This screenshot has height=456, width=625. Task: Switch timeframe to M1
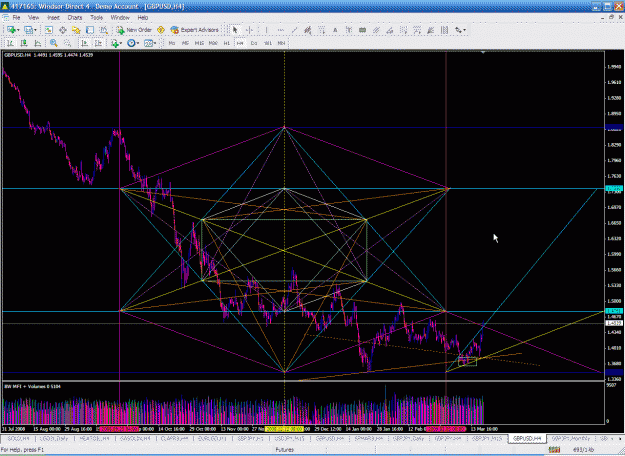click(x=172, y=43)
